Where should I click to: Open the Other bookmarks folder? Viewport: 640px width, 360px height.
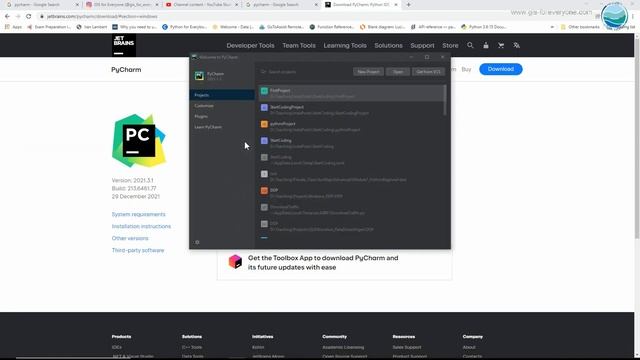pyautogui.click(x=580, y=27)
